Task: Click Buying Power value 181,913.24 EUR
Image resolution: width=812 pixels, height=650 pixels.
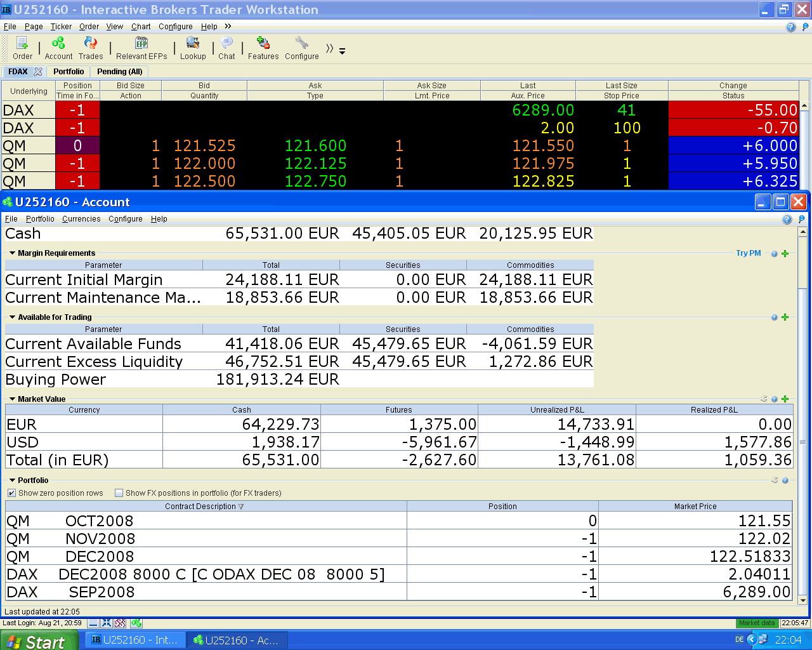Action: pyautogui.click(x=278, y=380)
